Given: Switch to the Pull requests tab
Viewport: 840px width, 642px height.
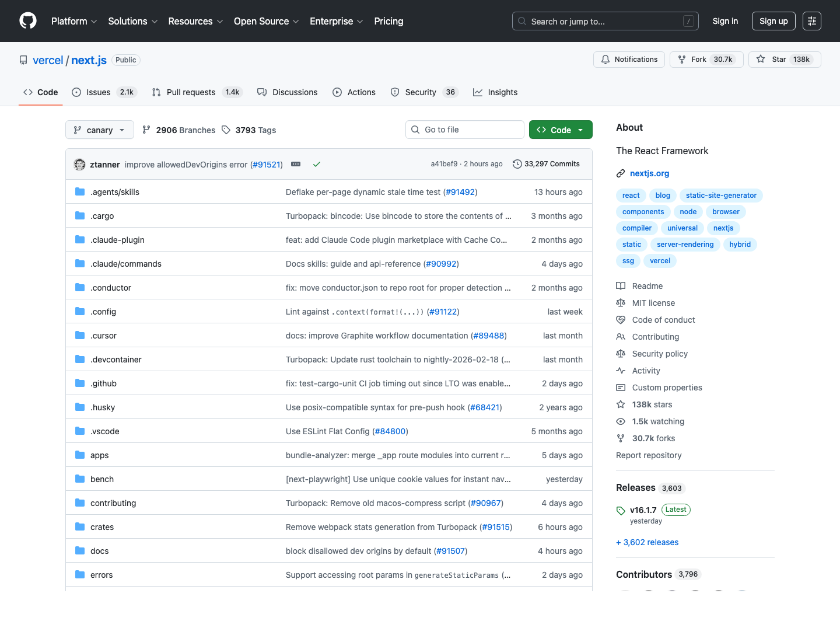Looking at the screenshot, I should 190,92.
